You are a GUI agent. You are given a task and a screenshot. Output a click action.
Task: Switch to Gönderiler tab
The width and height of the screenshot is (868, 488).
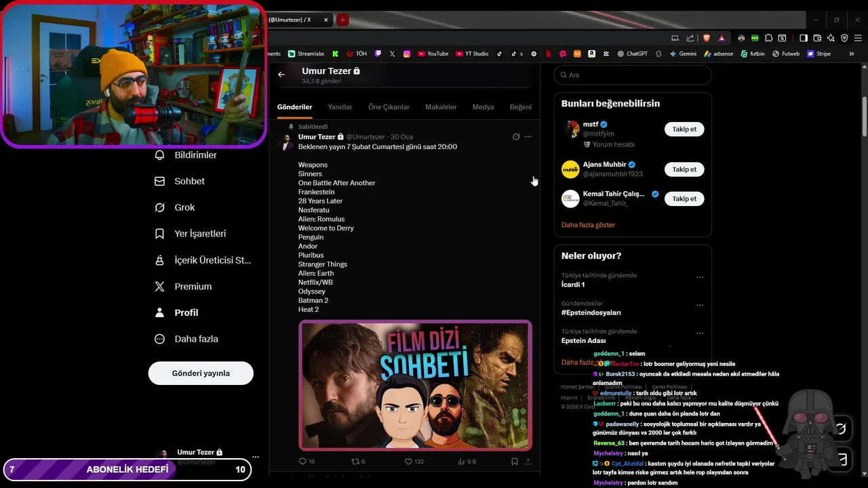(294, 107)
